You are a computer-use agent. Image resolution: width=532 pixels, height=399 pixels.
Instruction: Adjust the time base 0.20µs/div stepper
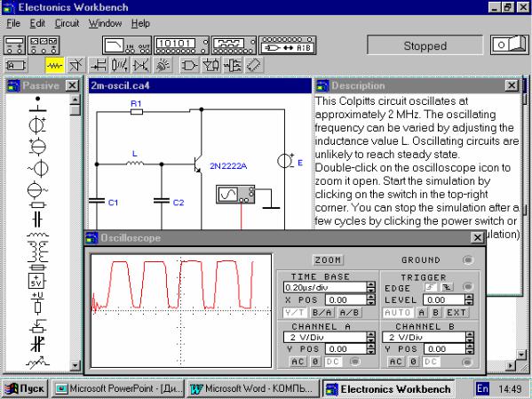pyautogui.click(x=371, y=287)
